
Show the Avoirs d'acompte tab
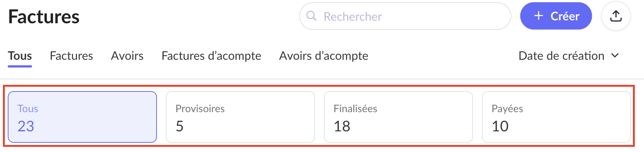point(323,56)
